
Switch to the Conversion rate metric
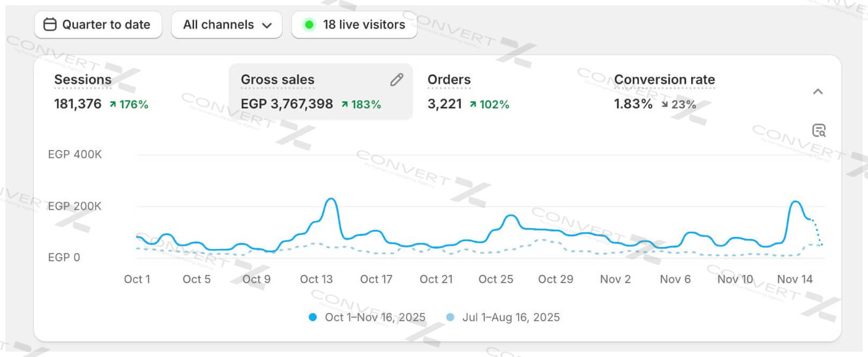tap(664, 80)
